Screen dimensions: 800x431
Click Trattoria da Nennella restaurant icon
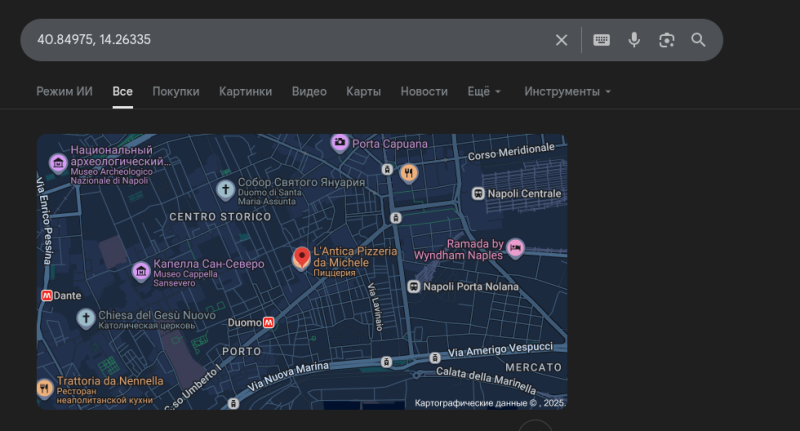click(44, 387)
